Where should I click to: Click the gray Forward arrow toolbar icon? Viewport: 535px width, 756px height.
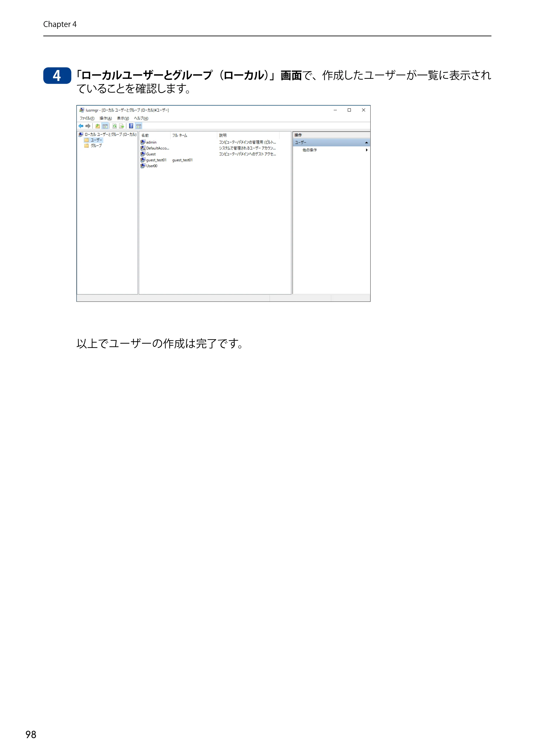[88, 126]
